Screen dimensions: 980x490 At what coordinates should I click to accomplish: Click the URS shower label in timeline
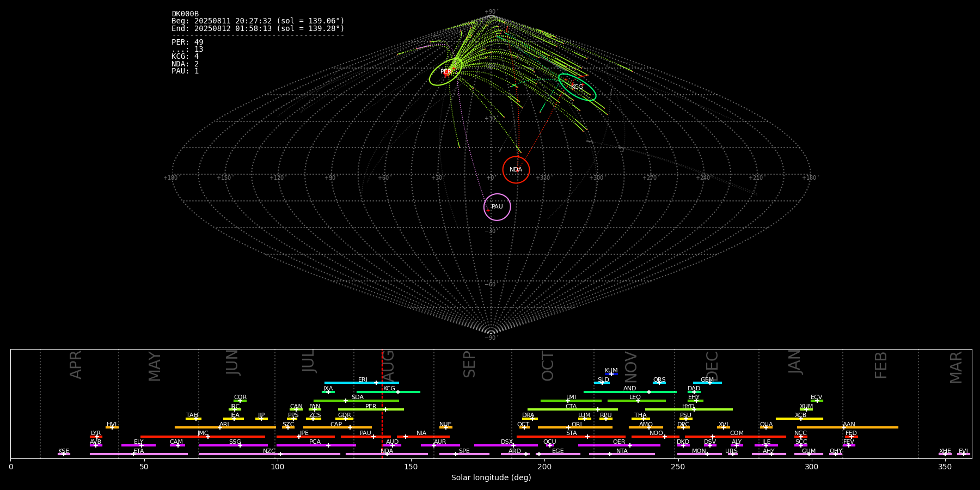point(731,451)
